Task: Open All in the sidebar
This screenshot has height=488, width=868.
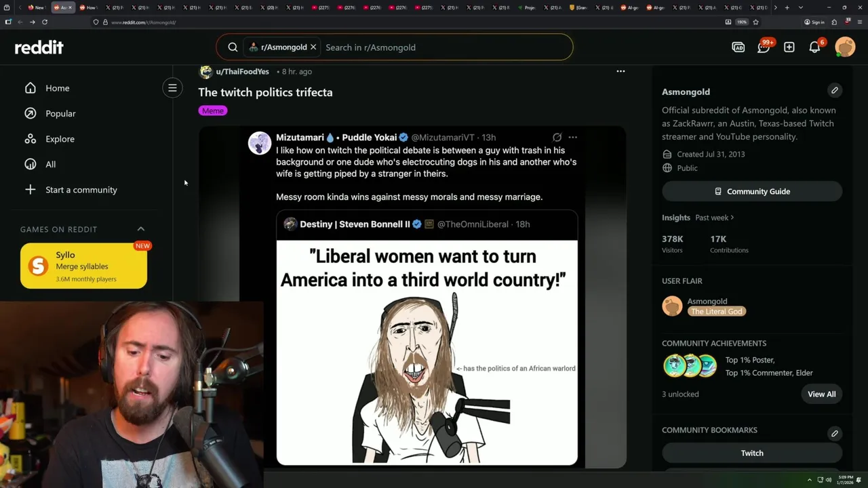Action: [x=50, y=164]
